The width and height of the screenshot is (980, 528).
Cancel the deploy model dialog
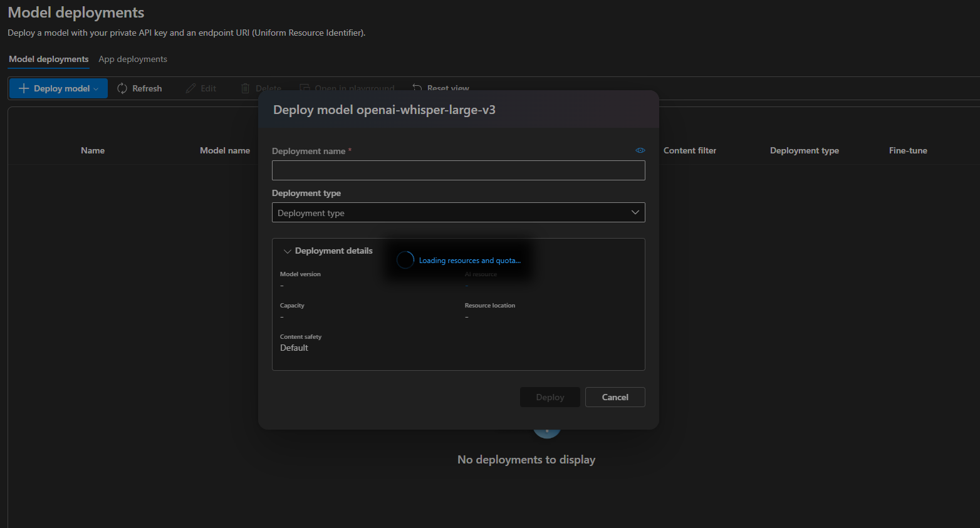pyautogui.click(x=615, y=397)
